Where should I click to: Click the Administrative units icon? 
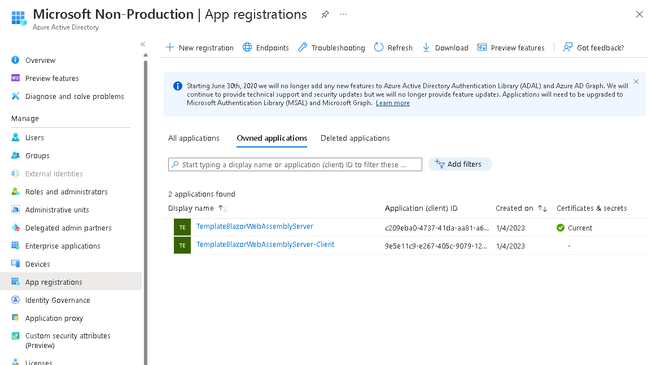[x=15, y=210]
